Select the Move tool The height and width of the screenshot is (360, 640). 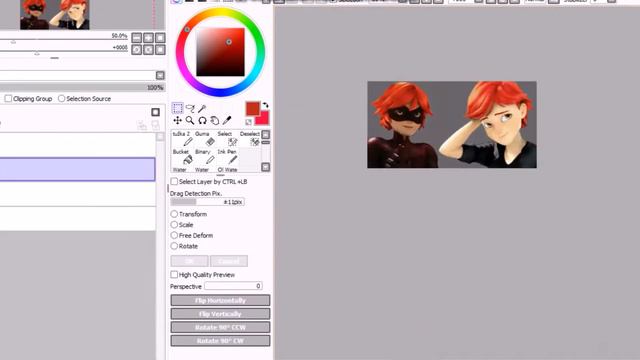(x=178, y=120)
